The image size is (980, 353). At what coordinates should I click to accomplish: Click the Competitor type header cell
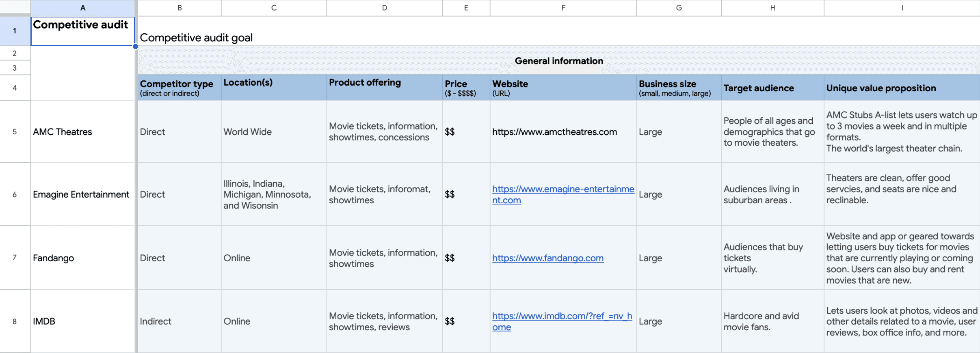179,88
